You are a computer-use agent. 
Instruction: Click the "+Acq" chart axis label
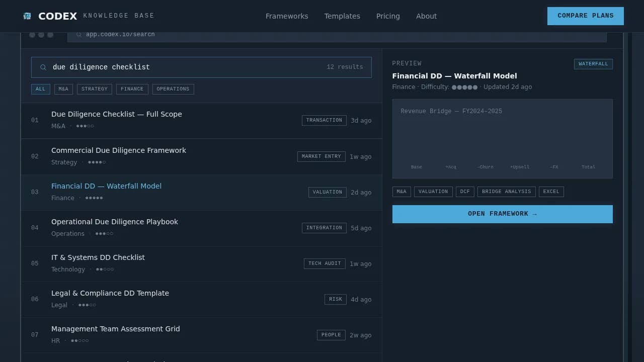tap(451, 167)
